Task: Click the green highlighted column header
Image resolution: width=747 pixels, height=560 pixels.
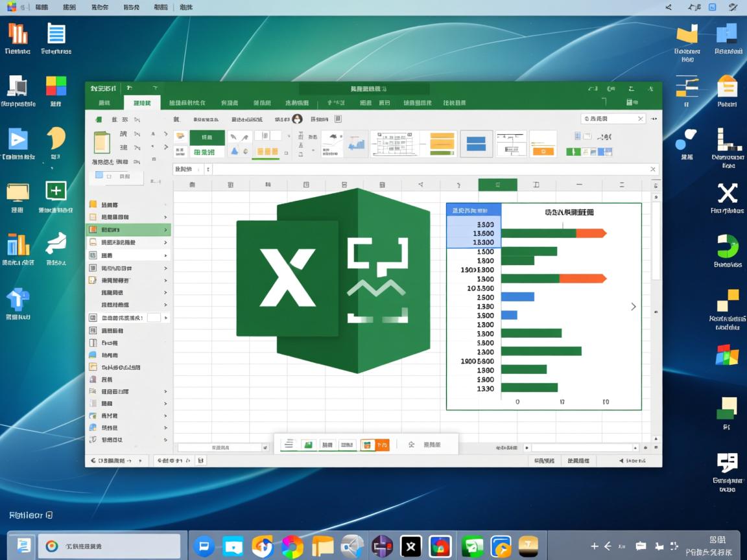Action: click(497, 185)
